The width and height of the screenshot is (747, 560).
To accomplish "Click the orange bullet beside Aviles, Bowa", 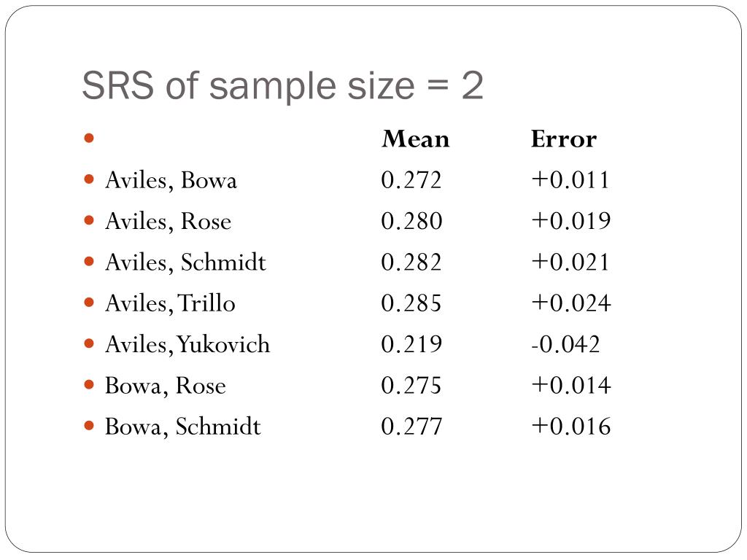I will click(88, 179).
